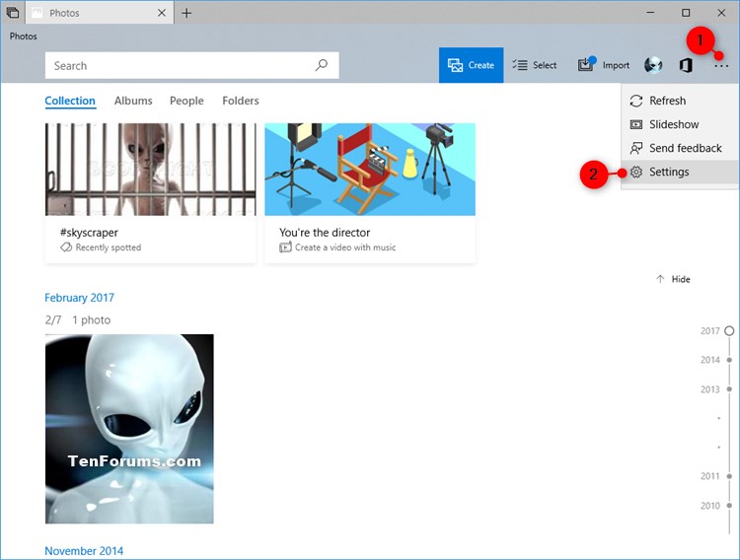This screenshot has width=740, height=560.
Task: Click the Office icon in toolbar
Action: [x=686, y=65]
